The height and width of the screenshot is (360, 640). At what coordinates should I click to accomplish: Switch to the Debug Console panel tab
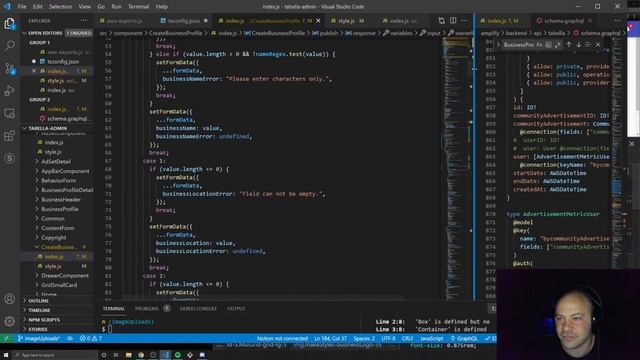tap(198, 309)
